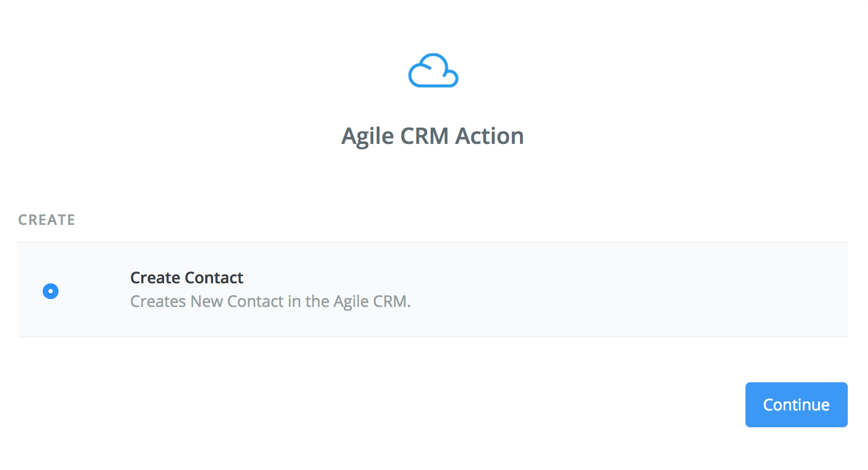Click 'New Contact' in the description text
The image size is (868, 470).
point(237,301)
